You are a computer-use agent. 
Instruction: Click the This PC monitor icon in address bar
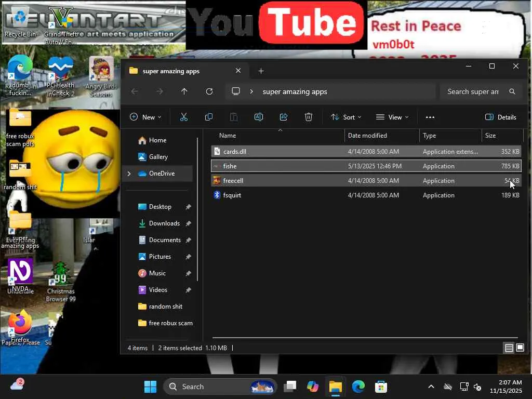(x=236, y=91)
